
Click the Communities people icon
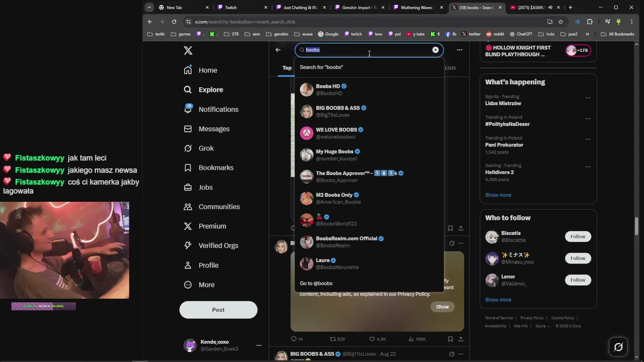click(x=188, y=207)
